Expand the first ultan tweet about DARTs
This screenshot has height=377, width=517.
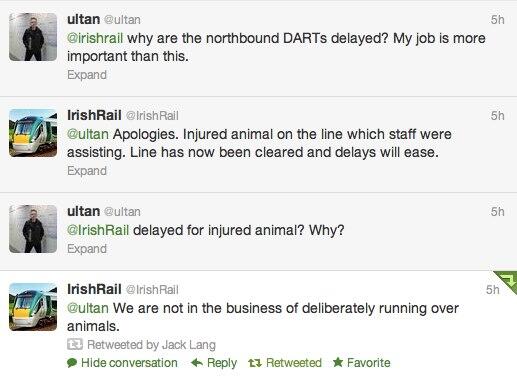87,75
